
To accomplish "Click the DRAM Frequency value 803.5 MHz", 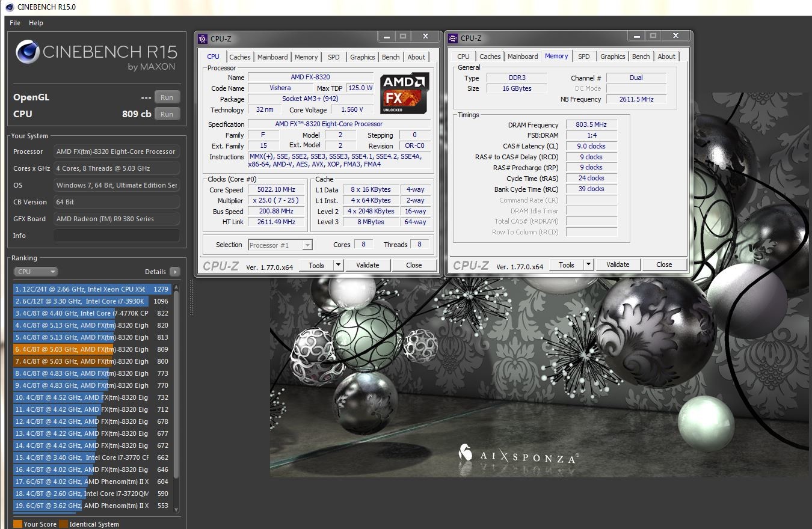I will click(591, 125).
